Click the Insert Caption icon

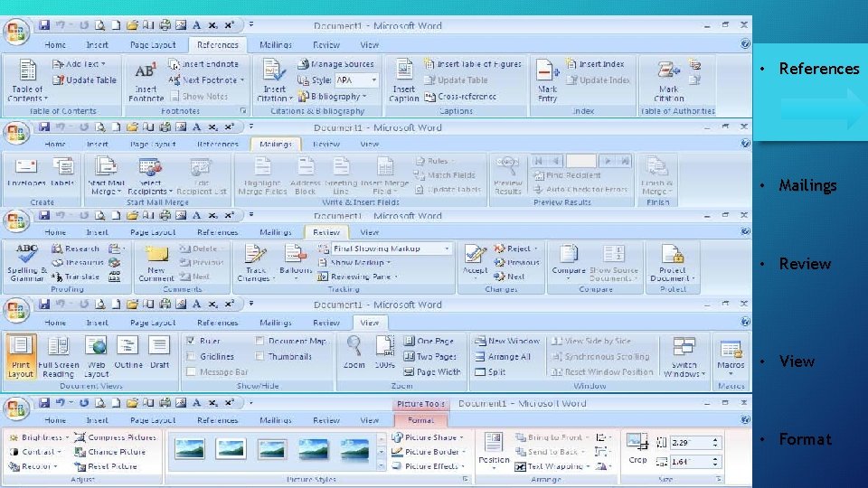[404, 70]
